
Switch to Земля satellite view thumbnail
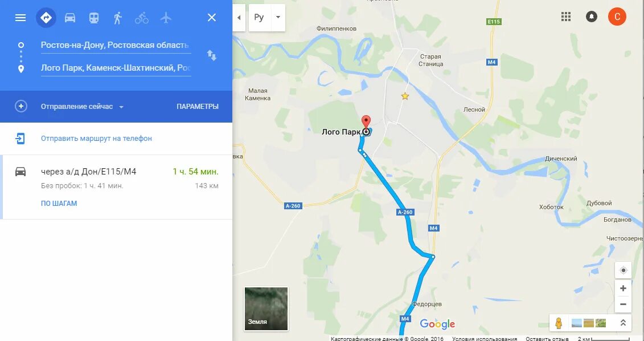click(x=266, y=308)
